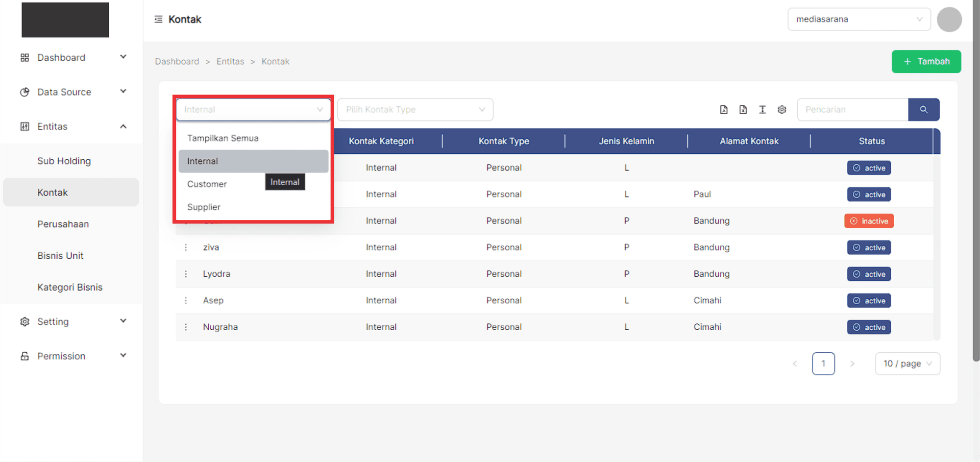Toggle the sidebar collapse icon beside Kontak
This screenshot has height=462, width=980.
158,19
